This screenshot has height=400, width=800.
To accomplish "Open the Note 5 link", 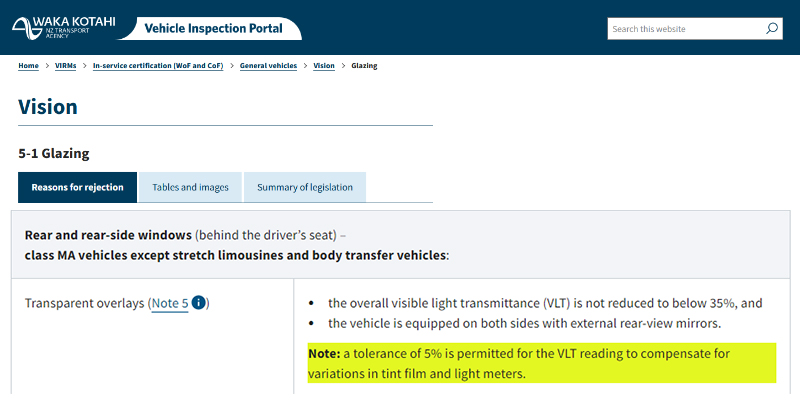I will click(170, 304).
